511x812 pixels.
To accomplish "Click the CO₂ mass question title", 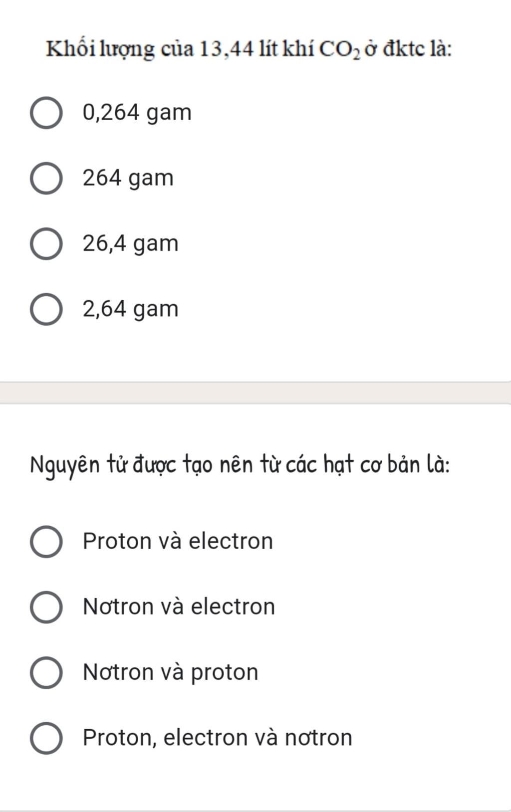I will click(249, 49).
